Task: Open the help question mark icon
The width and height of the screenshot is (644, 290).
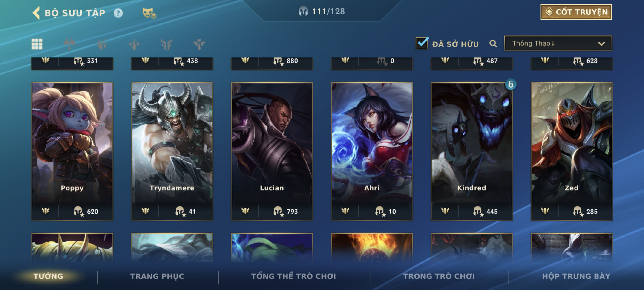Action: [x=118, y=13]
